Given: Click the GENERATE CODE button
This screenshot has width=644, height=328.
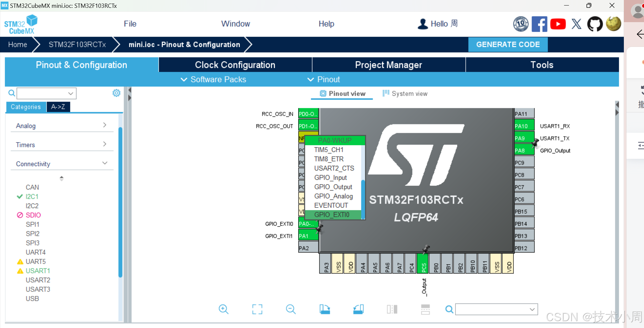Looking at the screenshot, I should tap(508, 45).
